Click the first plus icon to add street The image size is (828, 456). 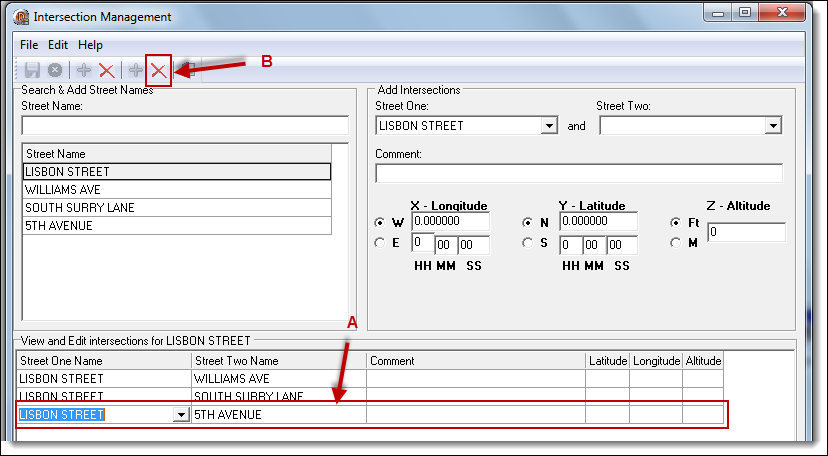84,70
